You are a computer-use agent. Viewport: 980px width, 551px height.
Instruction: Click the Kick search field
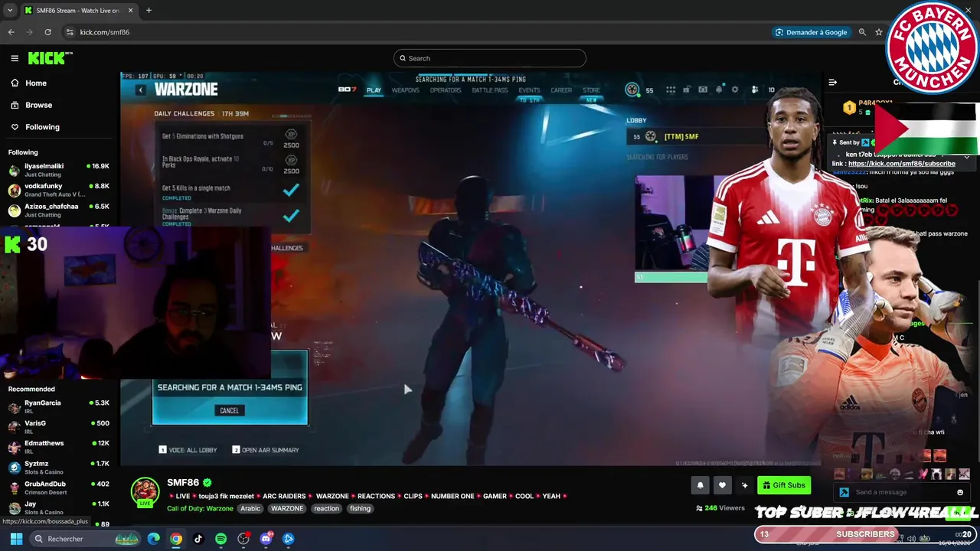click(490, 58)
